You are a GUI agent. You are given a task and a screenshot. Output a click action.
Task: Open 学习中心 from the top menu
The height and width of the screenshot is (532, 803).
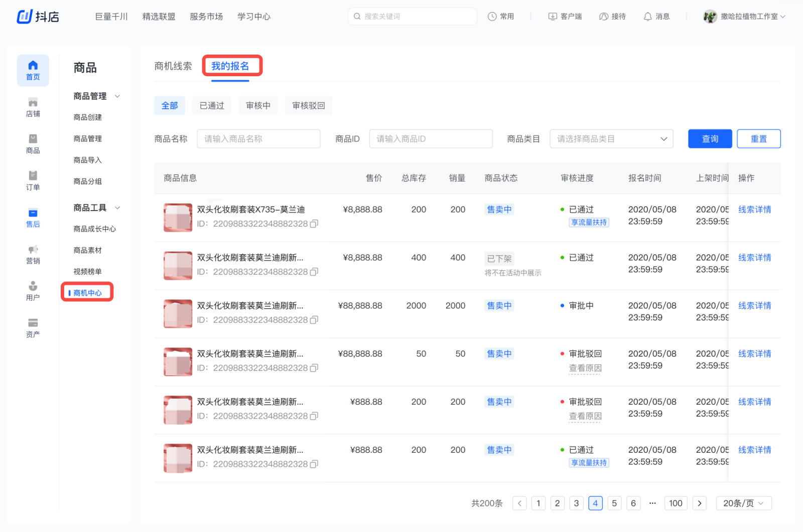[x=253, y=16]
